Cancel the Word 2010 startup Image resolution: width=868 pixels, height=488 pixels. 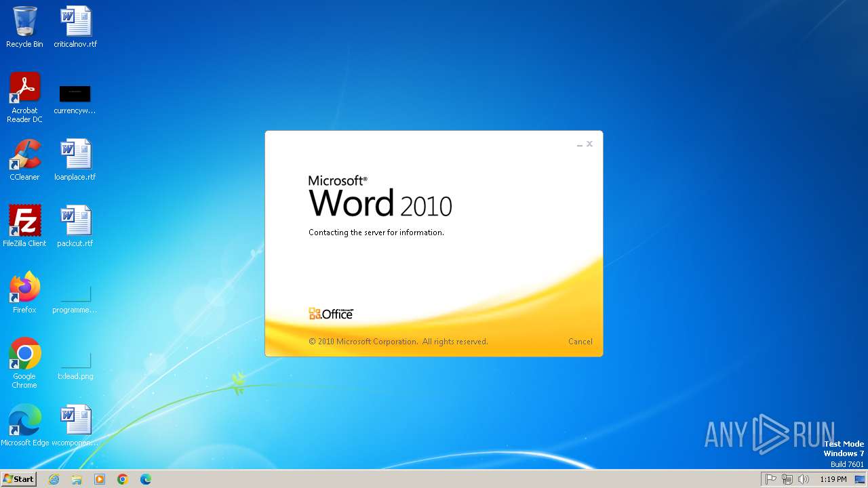(580, 342)
